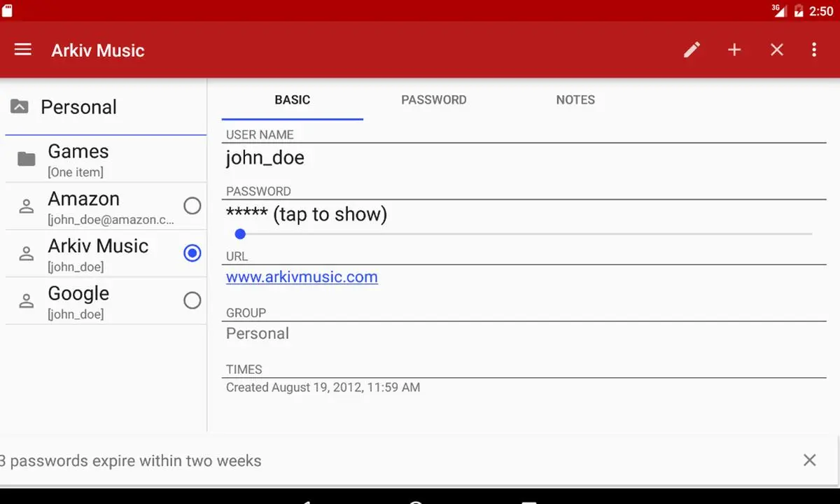The width and height of the screenshot is (840, 504).
Task: Expand the Games folder group
Action: tap(77, 160)
